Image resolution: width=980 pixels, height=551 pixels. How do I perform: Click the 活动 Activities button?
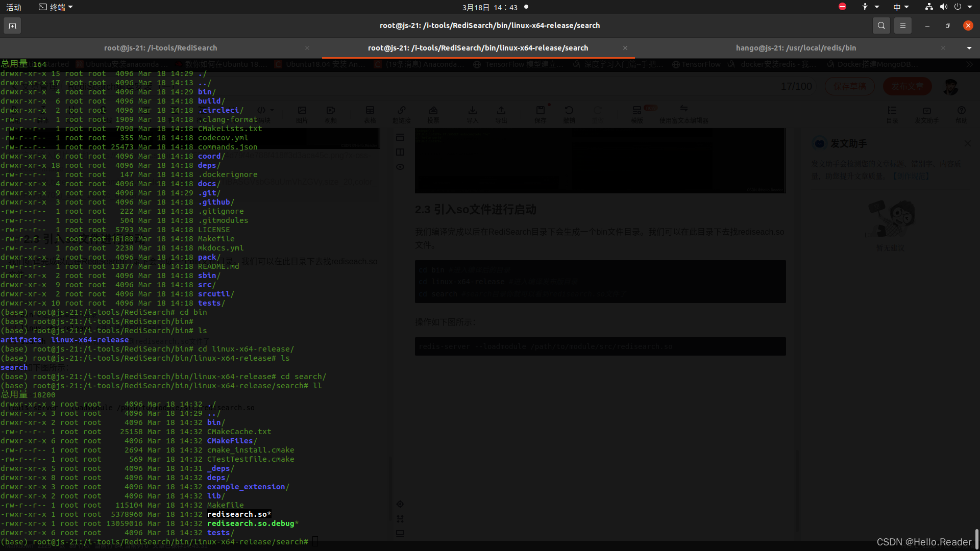coord(14,7)
